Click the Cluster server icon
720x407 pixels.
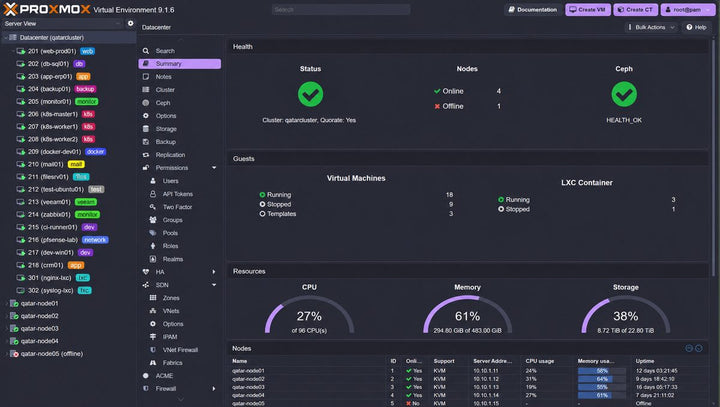click(146, 90)
